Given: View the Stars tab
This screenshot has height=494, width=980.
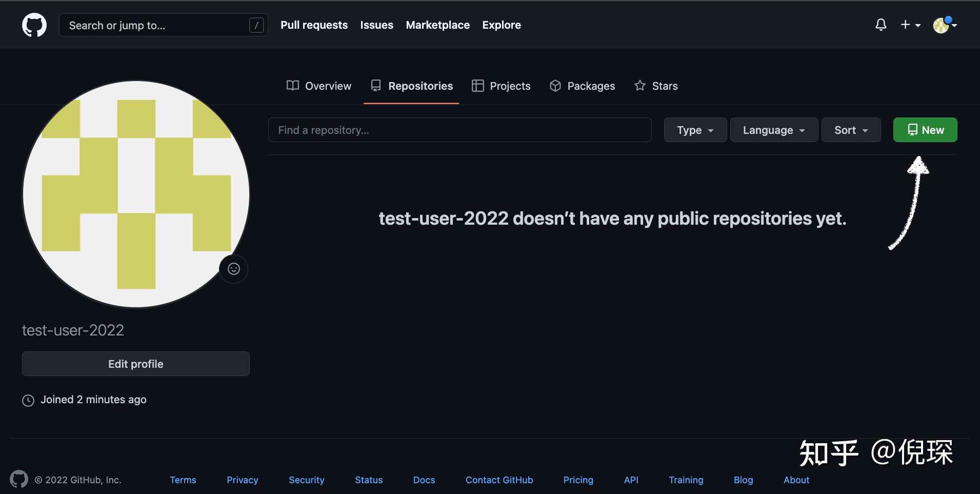Looking at the screenshot, I should tap(656, 86).
